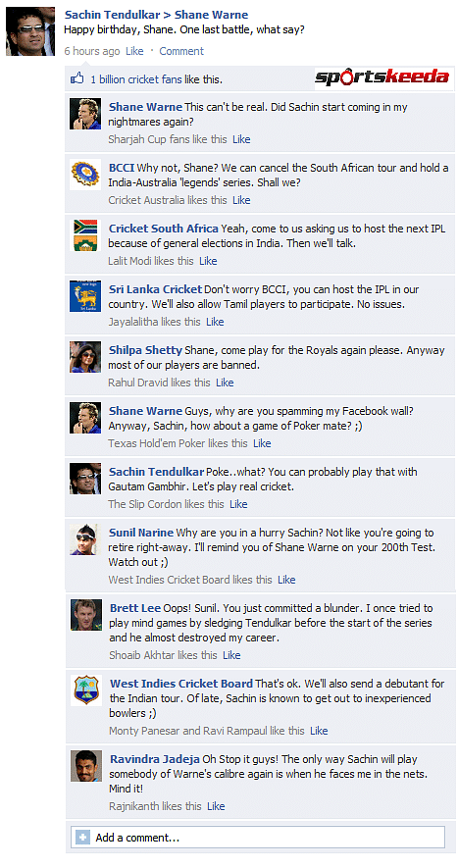The height and width of the screenshot is (868, 458).
Task: Click the Add a comment input field
Action: [258, 838]
